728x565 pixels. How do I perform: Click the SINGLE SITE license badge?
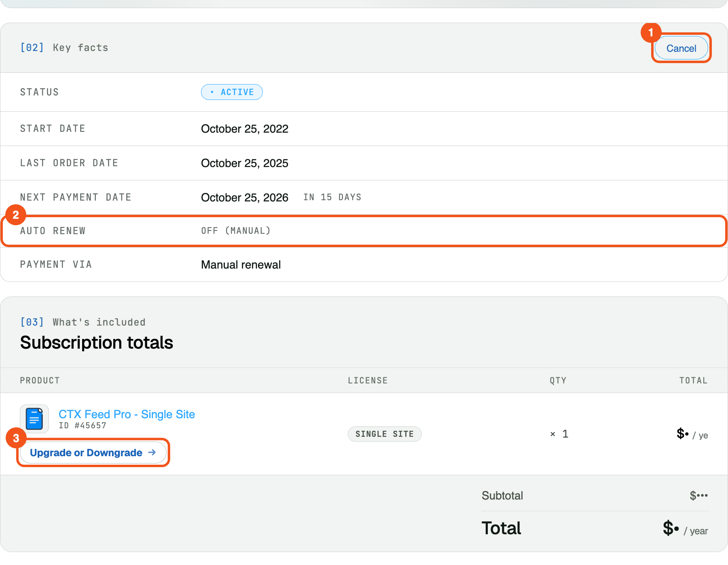385,434
